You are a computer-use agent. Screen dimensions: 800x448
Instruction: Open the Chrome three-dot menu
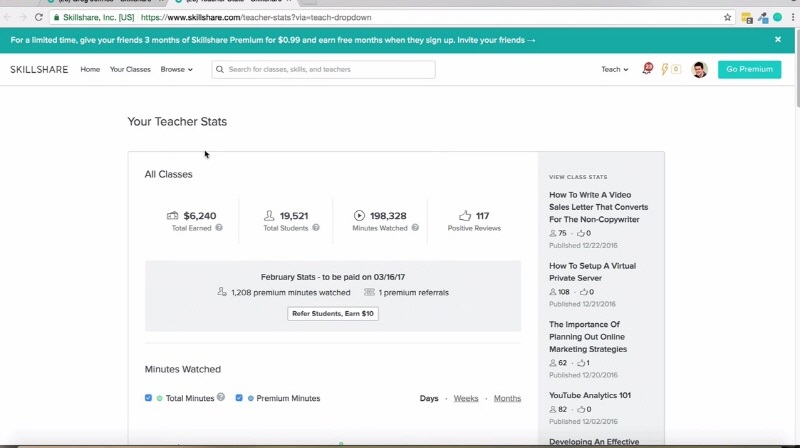point(793,17)
